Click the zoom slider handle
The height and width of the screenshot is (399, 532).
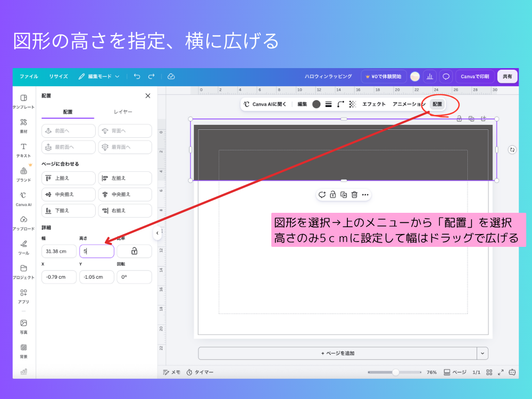point(396,372)
